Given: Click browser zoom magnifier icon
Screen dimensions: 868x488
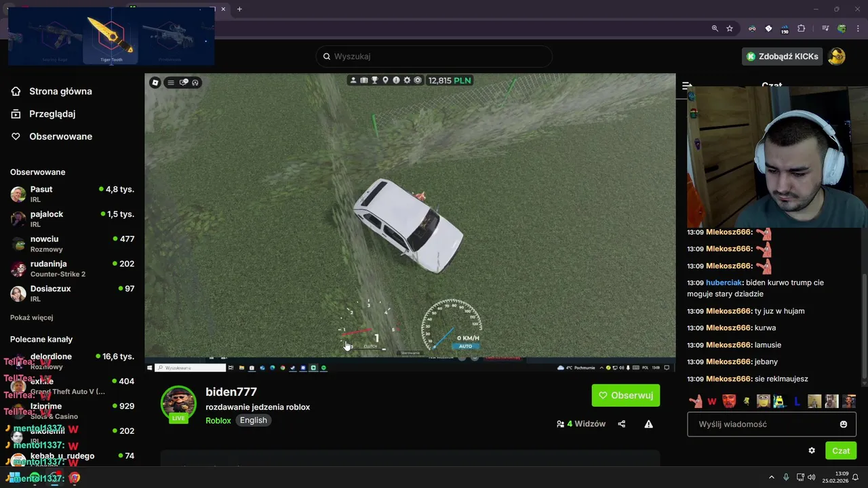Looking at the screenshot, I should (715, 28).
